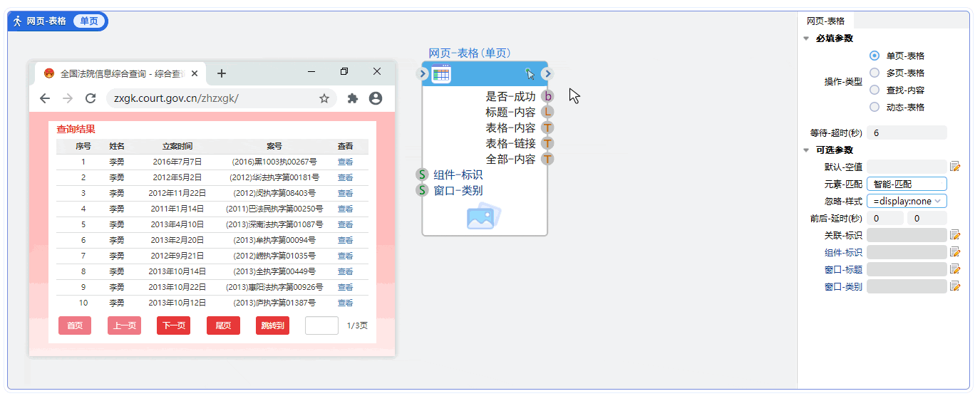Open the editor icon beside 窗口-标题

(x=956, y=269)
